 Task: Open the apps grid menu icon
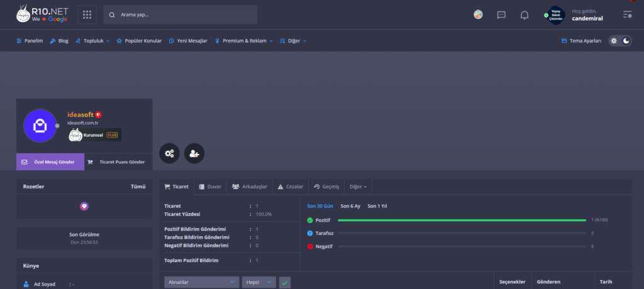(x=87, y=14)
